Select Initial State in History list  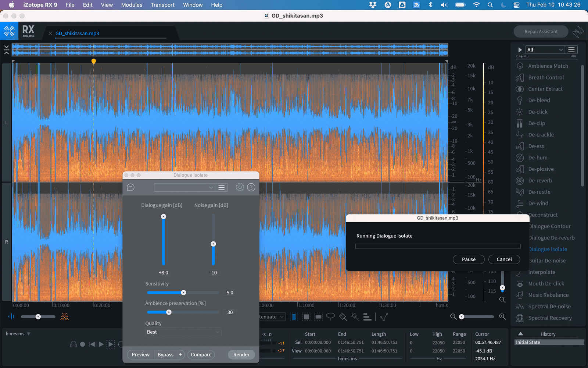click(x=549, y=342)
